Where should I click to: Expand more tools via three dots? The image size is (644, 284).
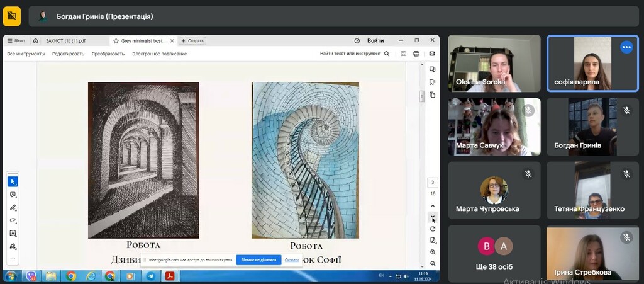[13, 258]
